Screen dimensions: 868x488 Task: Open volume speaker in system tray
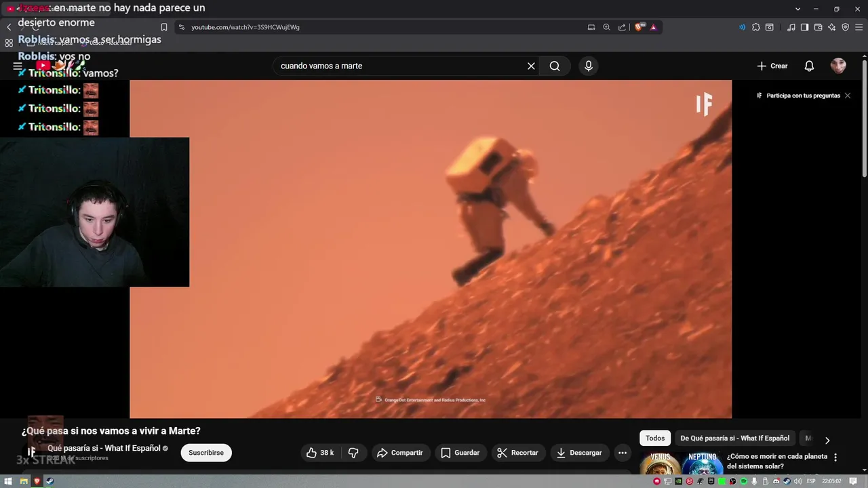click(x=797, y=481)
